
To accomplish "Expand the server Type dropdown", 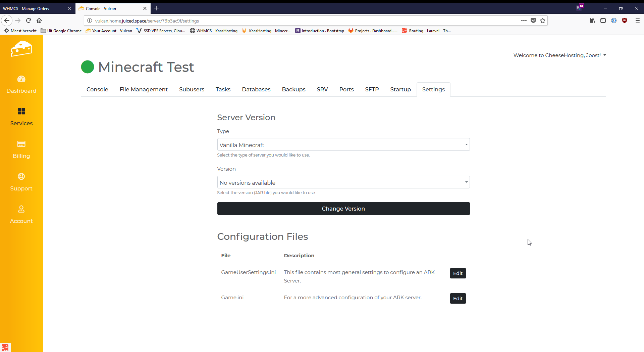I will click(343, 145).
